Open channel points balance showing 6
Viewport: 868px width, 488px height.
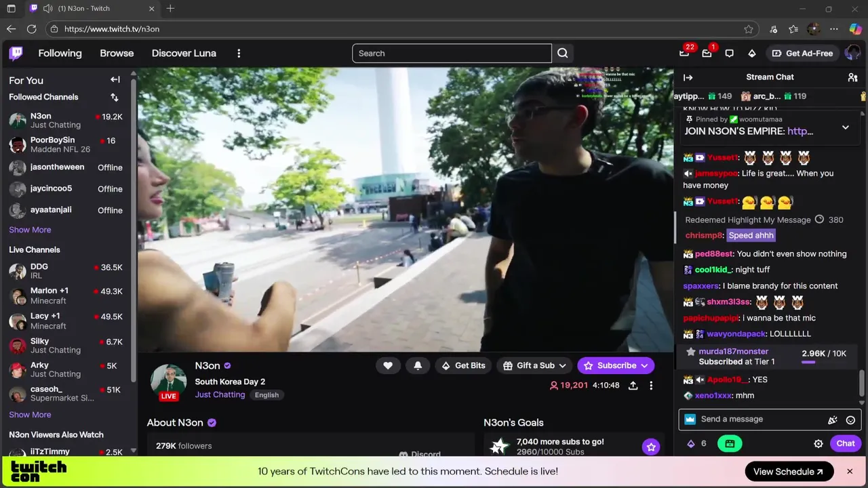point(697,443)
